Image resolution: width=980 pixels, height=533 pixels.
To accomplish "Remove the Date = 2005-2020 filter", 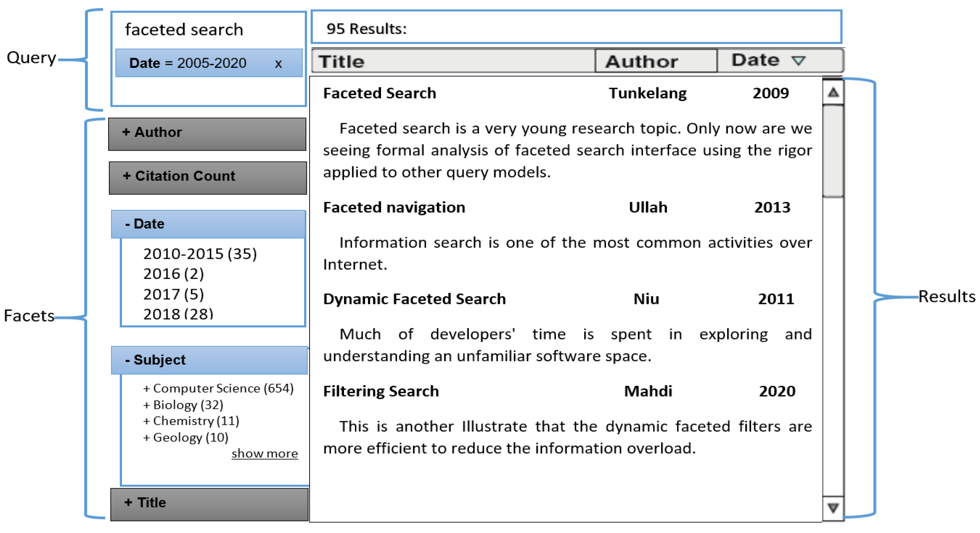I will 278,63.
